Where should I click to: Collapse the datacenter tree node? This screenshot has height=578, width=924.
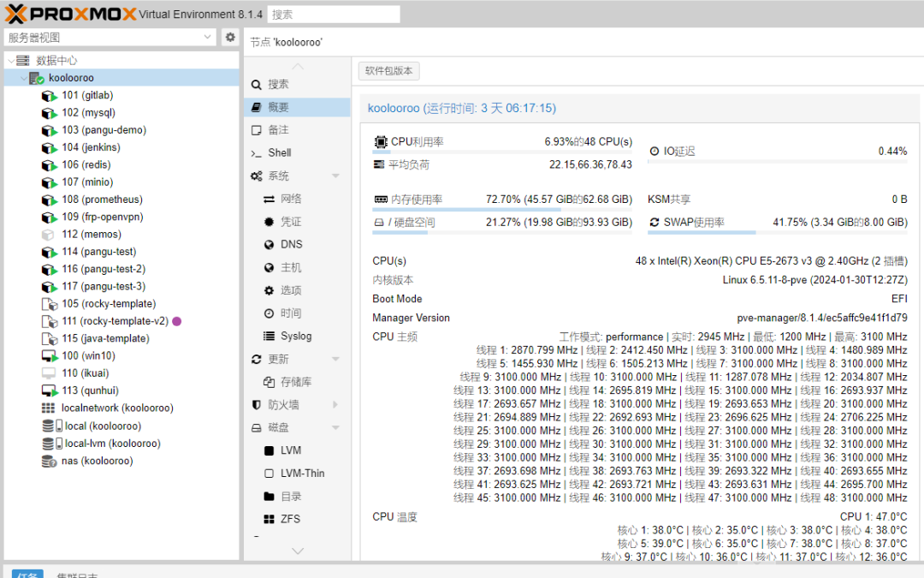(x=11, y=61)
